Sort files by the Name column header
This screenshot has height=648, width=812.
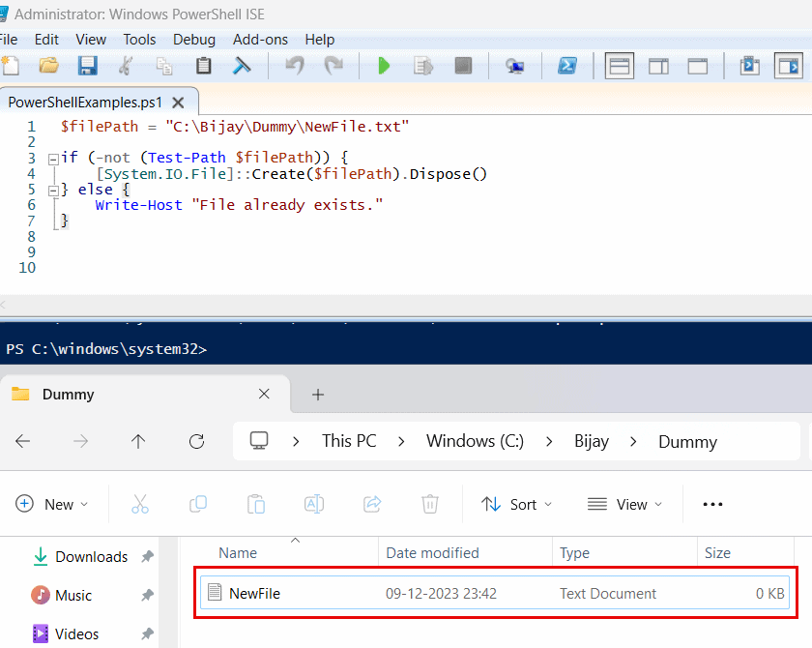pyautogui.click(x=238, y=553)
